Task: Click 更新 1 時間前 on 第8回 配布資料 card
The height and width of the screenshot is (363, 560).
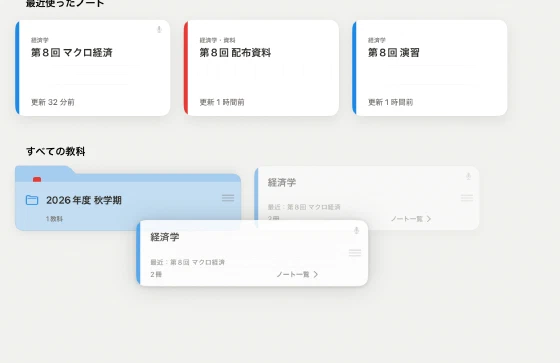Action: tap(222, 102)
